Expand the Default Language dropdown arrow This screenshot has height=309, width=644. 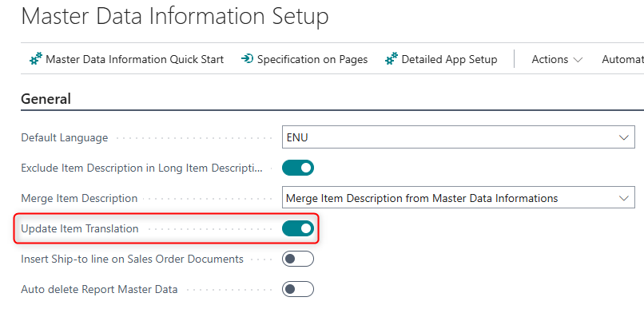coord(624,137)
